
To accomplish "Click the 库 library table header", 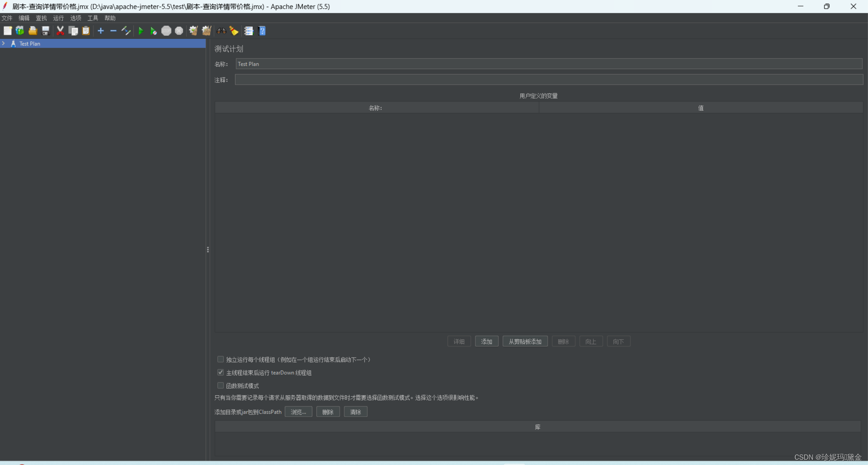I will tap(538, 427).
